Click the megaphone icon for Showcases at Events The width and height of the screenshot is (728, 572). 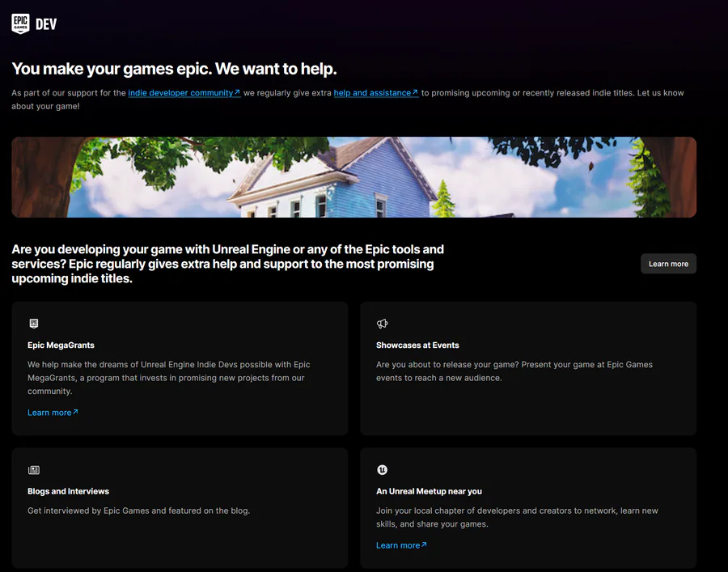[x=382, y=324]
